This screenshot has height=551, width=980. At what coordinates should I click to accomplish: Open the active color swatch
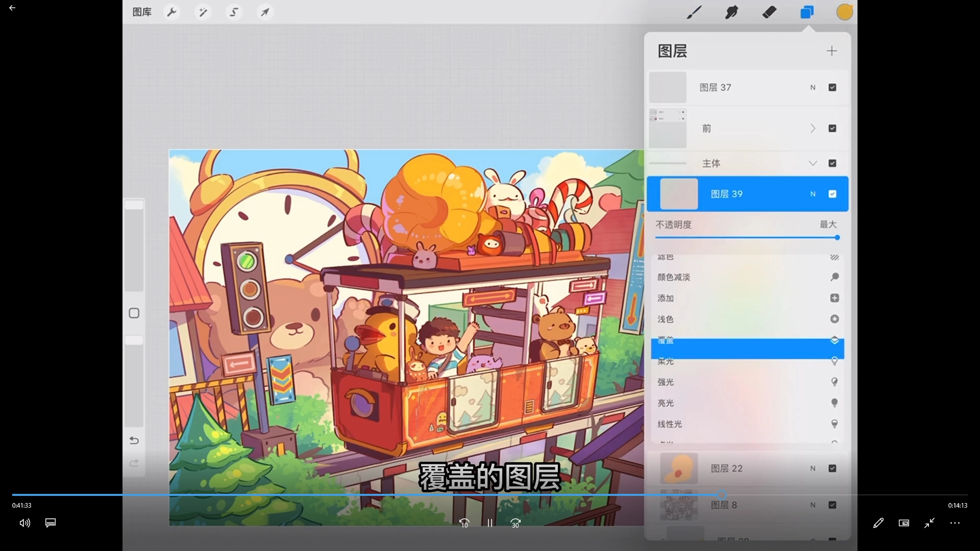844,12
